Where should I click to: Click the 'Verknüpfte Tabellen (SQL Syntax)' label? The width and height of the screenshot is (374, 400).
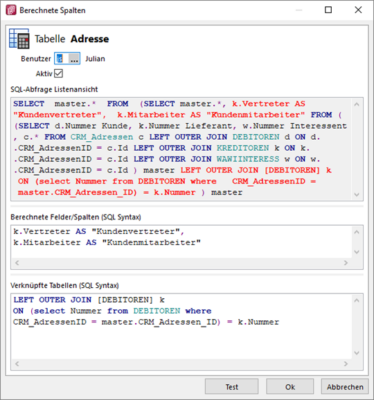click(x=65, y=286)
